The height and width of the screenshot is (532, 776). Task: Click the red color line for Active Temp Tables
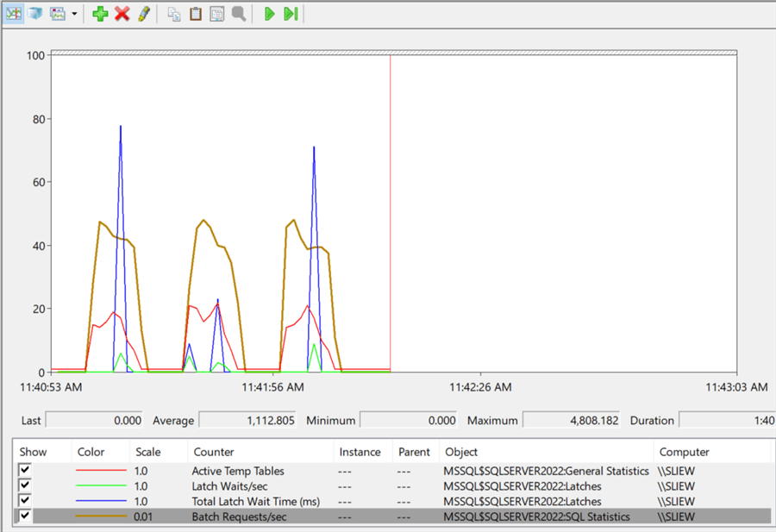point(101,470)
